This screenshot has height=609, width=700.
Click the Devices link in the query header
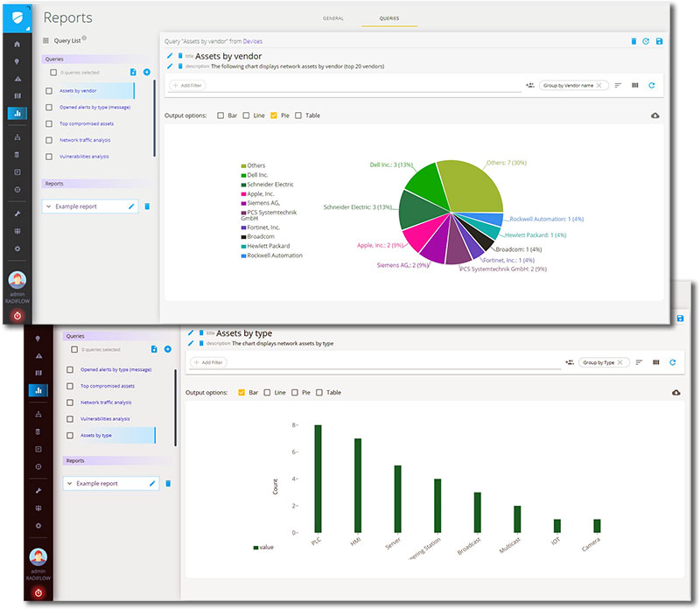(x=252, y=41)
